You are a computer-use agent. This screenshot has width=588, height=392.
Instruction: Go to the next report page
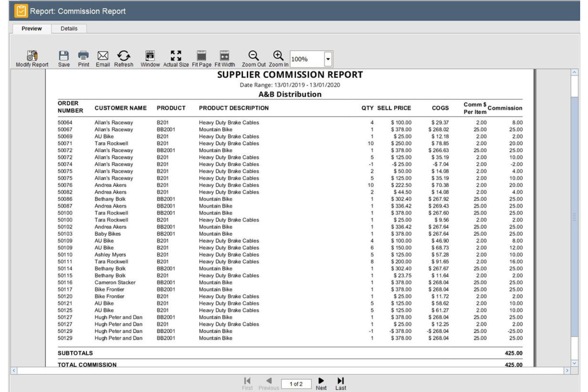(x=321, y=380)
